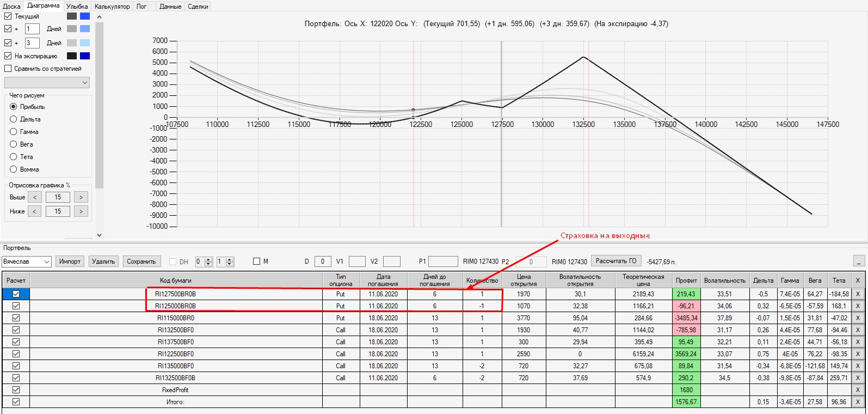Remove the RI122500BF0 call with its X button

click(858, 354)
